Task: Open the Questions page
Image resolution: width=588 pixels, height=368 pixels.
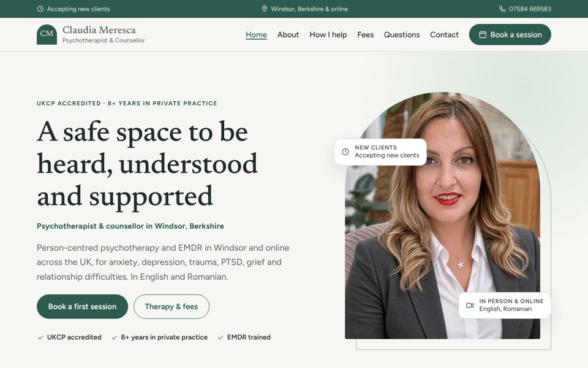Action: click(402, 34)
